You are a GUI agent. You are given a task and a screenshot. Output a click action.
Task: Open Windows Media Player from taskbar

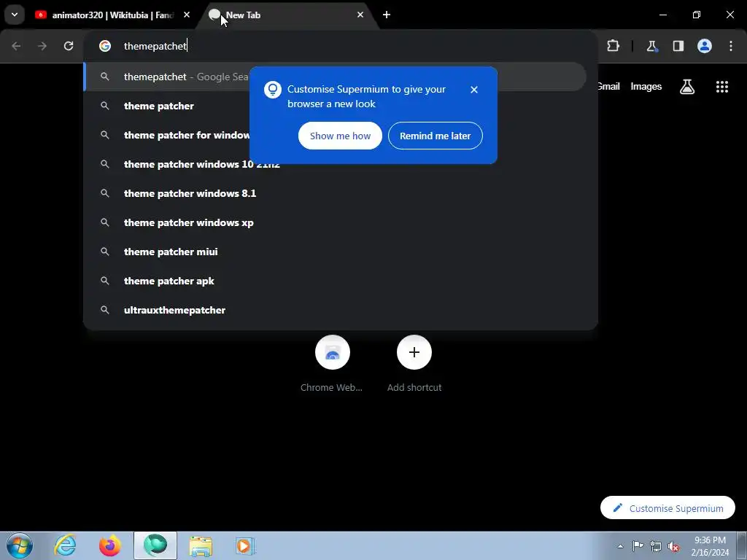pos(245,545)
